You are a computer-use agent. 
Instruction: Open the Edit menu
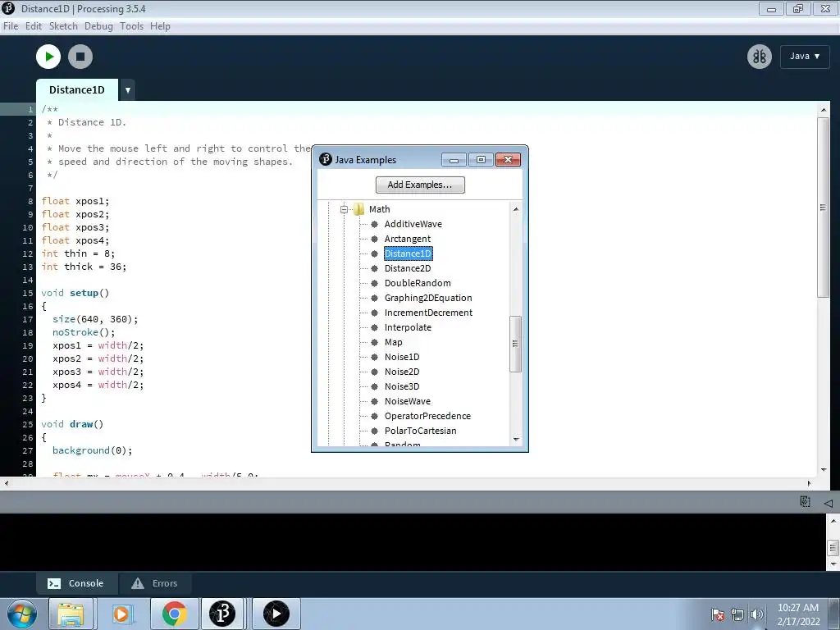click(x=33, y=26)
